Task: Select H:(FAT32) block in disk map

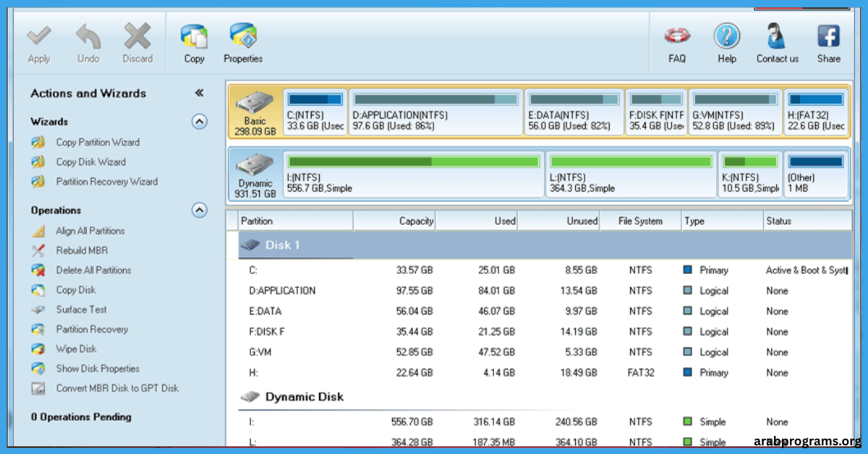Action: point(816,113)
